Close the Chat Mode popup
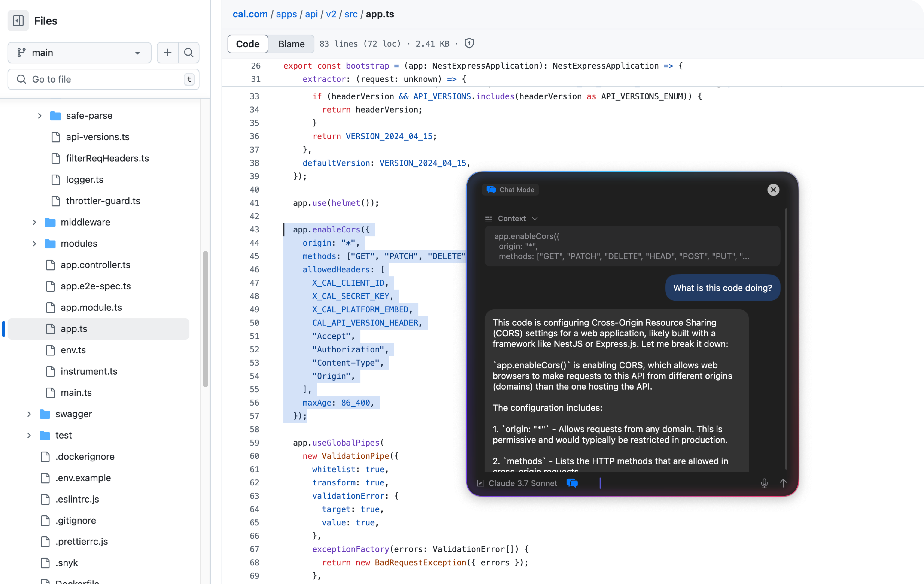Image resolution: width=924 pixels, height=584 pixels. coord(773,190)
